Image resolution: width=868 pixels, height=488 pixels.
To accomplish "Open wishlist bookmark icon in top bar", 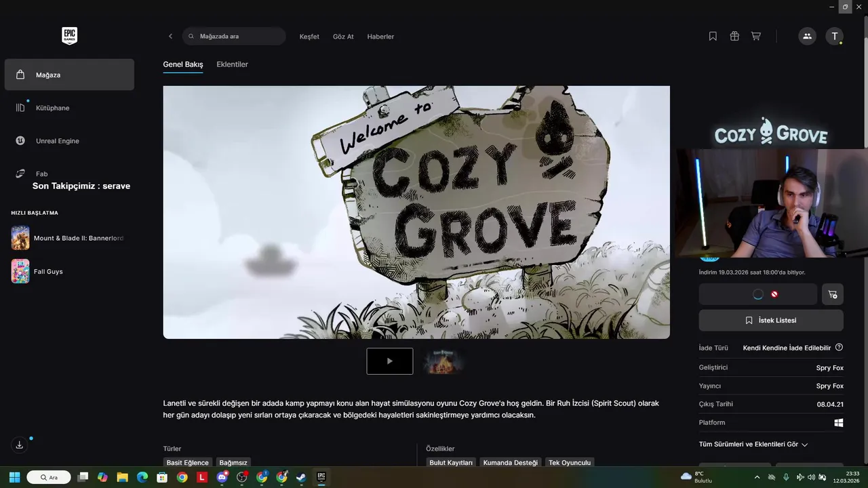I will [713, 37].
